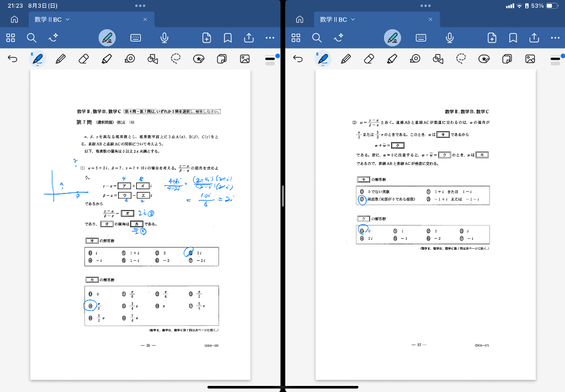565x392 pixels.
Task: Select the highlighter tool in the left window
Action: pyautogui.click(x=106, y=58)
